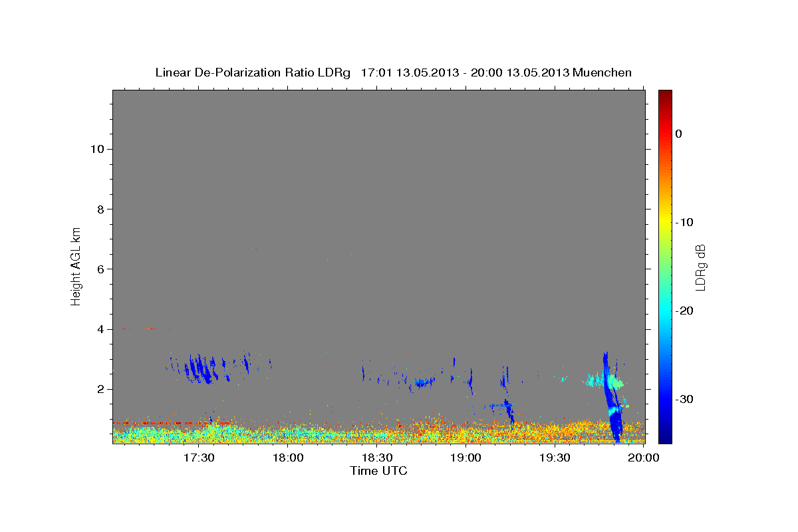Click the 20:00 time tick label
This screenshot has height=532, width=798.
[644, 458]
